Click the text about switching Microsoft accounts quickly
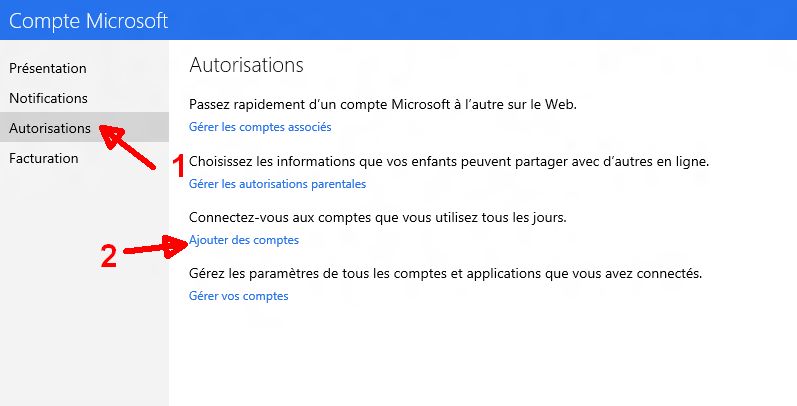The height and width of the screenshot is (406, 797). [x=383, y=104]
